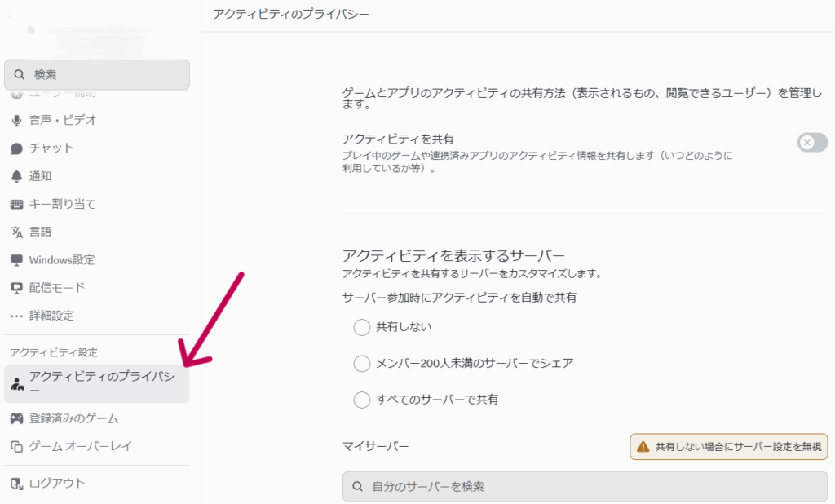Image resolution: width=835 pixels, height=504 pixels.
Task: Click the overlay icon for ゲーム オーバーレイ
Action: 16,447
